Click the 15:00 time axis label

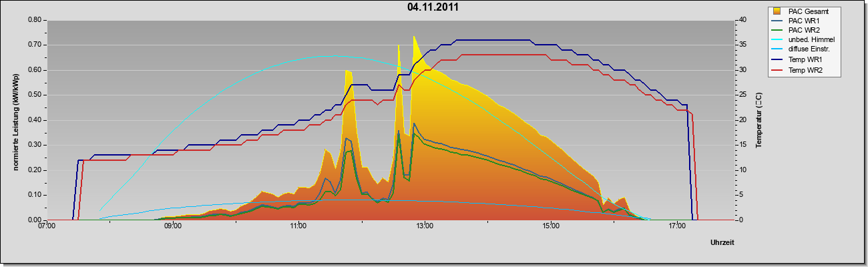(550, 227)
